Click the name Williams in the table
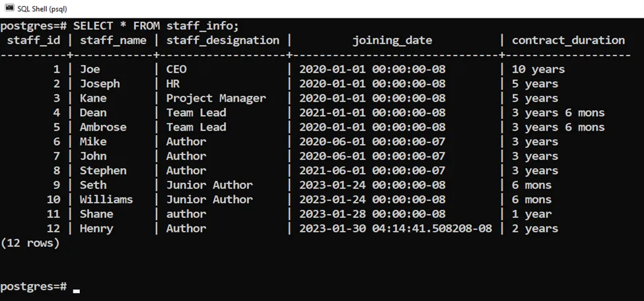 click(x=106, y=199)
